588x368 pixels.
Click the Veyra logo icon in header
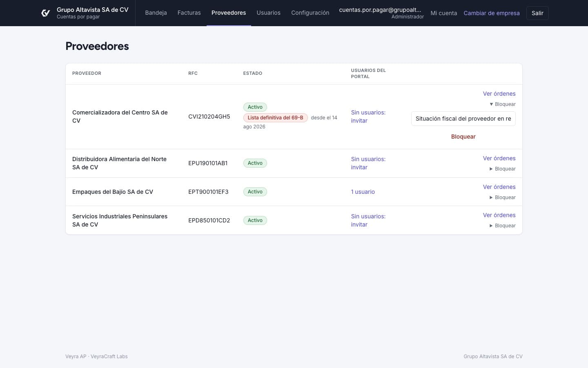(x=46, y=13)
